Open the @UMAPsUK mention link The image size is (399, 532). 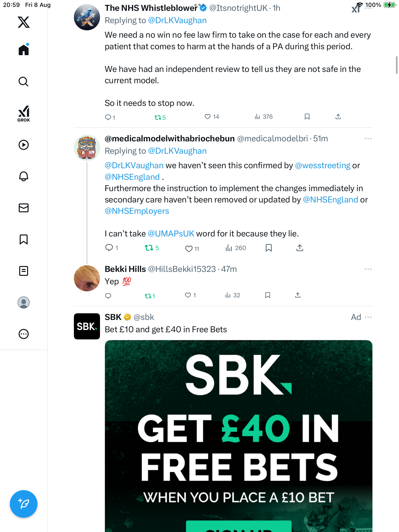click(x=171, y=233)
